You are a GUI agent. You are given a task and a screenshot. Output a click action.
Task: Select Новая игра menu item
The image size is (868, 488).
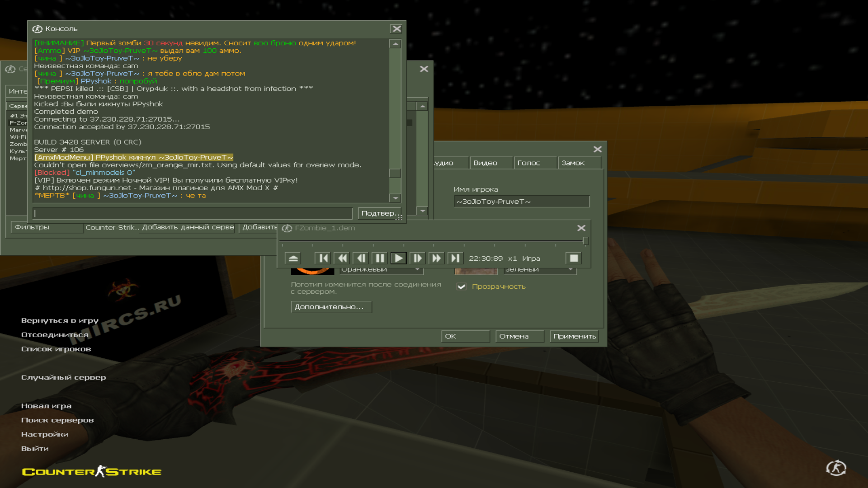46,406
